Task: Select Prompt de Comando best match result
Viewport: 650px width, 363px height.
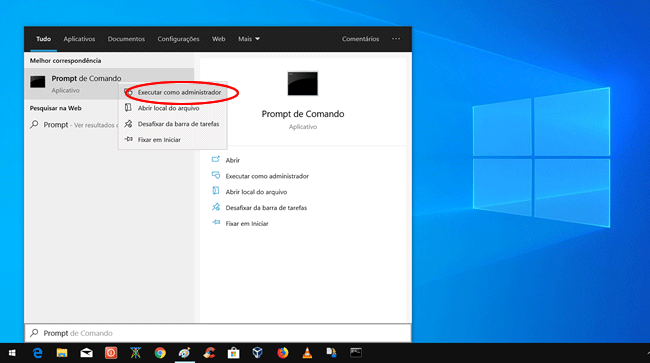Action: point(109,83)
